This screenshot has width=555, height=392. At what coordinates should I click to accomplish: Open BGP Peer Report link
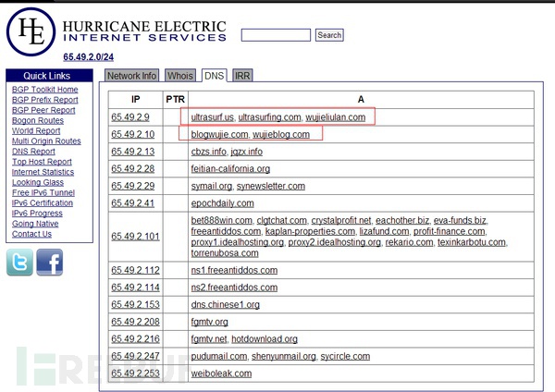click(43, 110)
